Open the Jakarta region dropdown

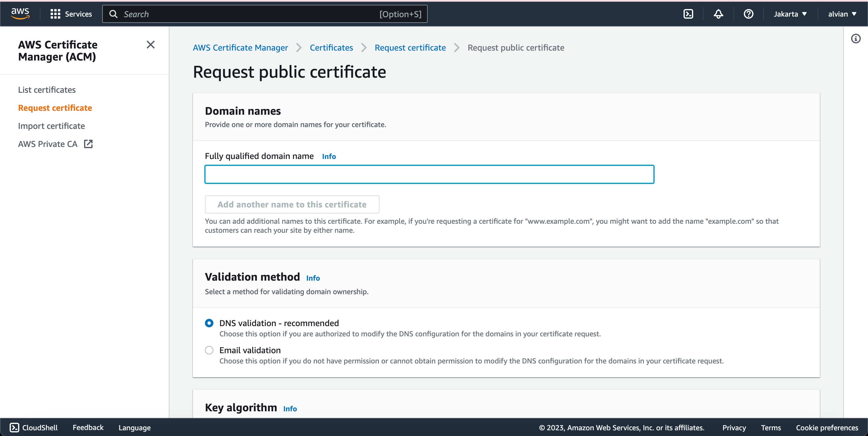click(x=790, y=14)
